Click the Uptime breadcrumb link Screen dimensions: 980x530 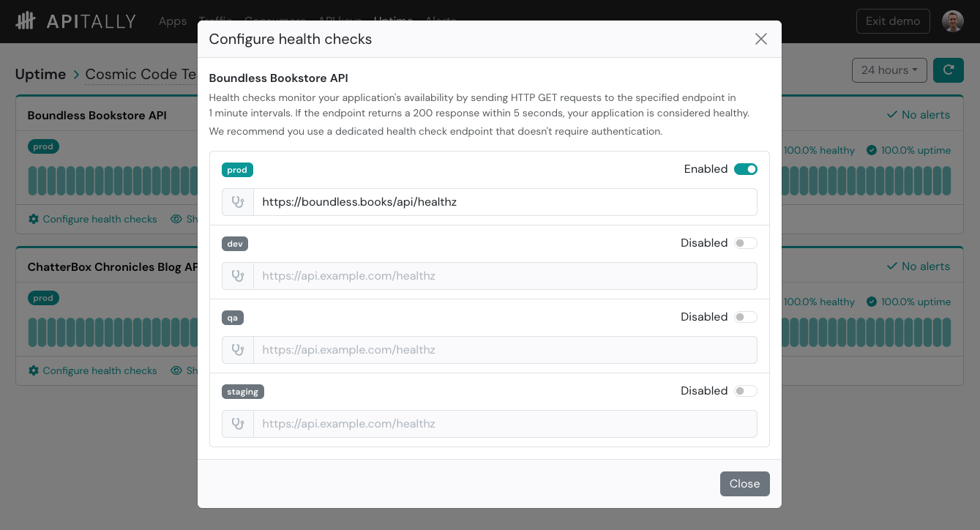click(41, 74)
